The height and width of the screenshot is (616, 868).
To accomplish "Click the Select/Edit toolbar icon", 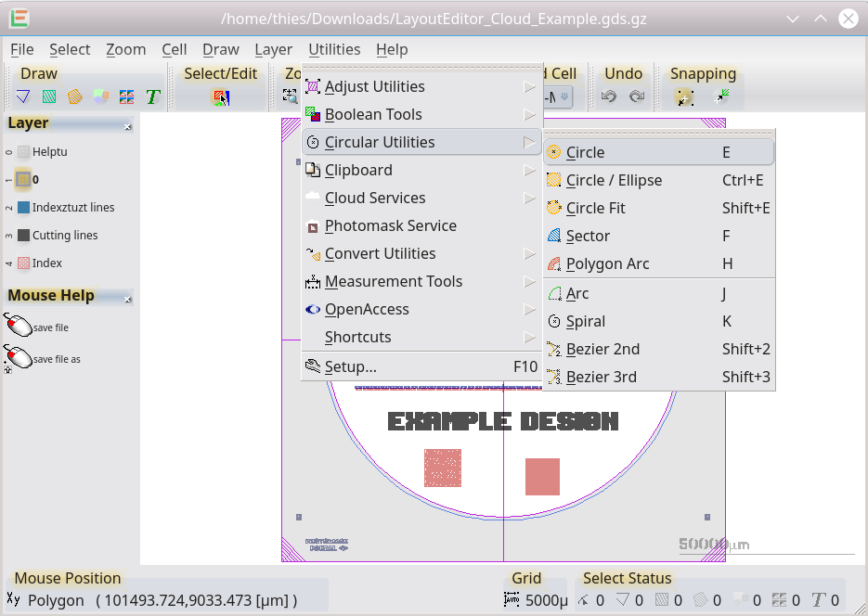I will click(220, 96).
